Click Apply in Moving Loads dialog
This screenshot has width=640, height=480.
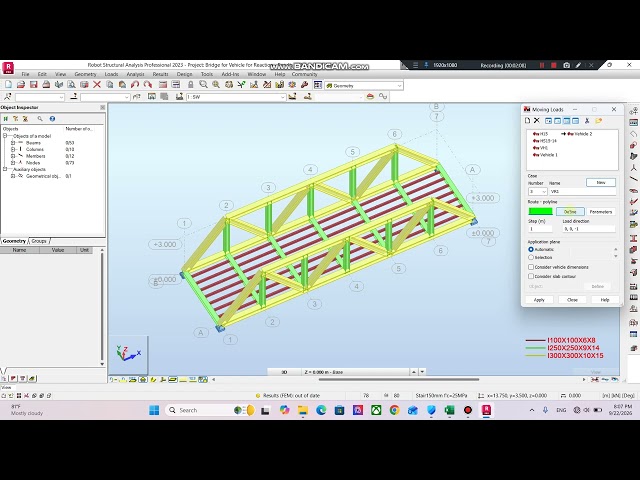(x=539, y=300)
